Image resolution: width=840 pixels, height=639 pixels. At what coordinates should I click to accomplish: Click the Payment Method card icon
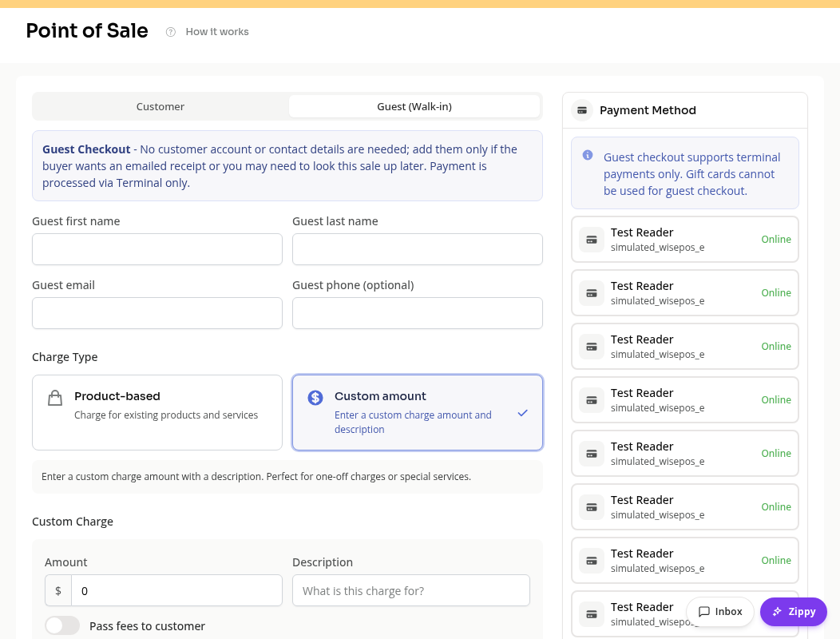click(x=582, y=110)
